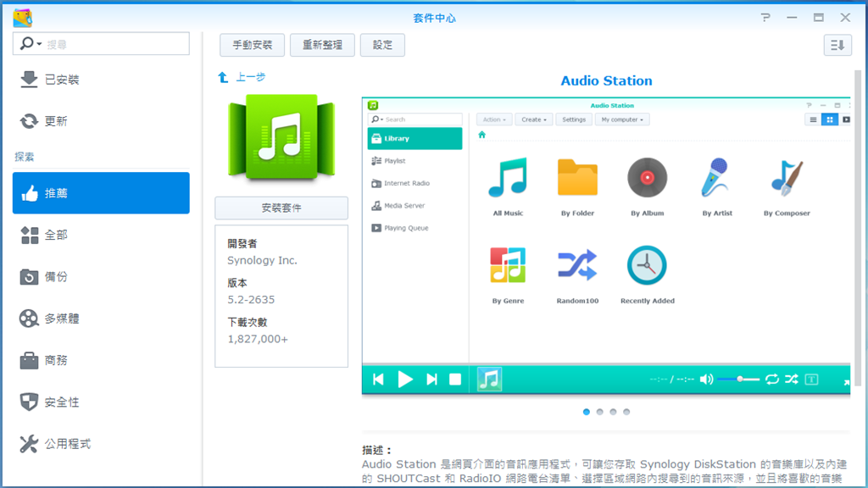Viewport: 868px width, 488px height.
Task: Click the Audio Station title heading
Action: (x=606, y=80)
